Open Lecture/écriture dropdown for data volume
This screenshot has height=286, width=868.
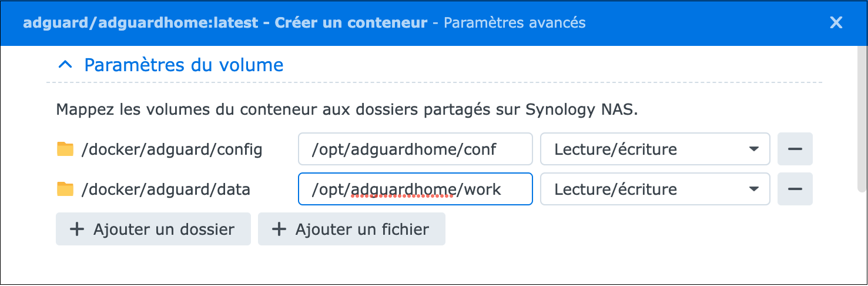(655, 189)
